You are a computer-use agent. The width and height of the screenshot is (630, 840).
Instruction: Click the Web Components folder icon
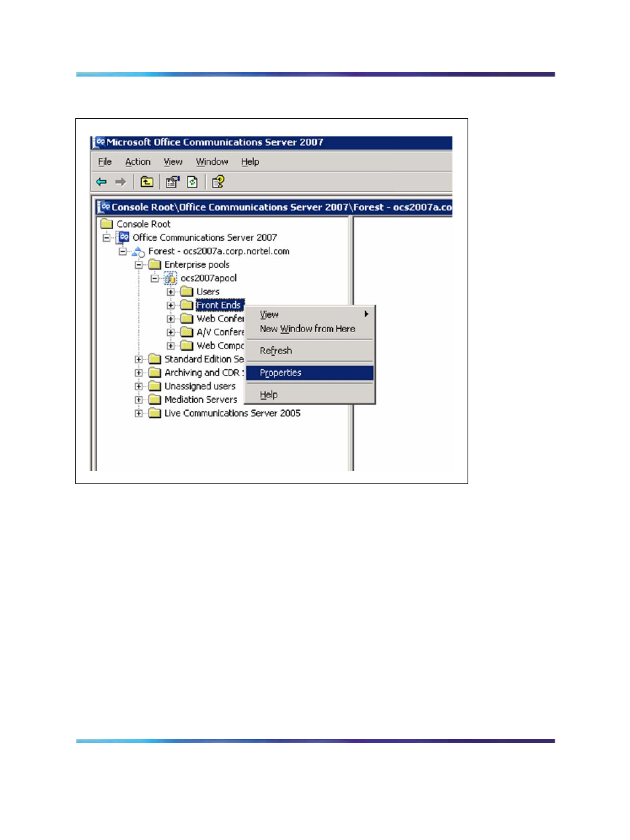tap(187, 345)
